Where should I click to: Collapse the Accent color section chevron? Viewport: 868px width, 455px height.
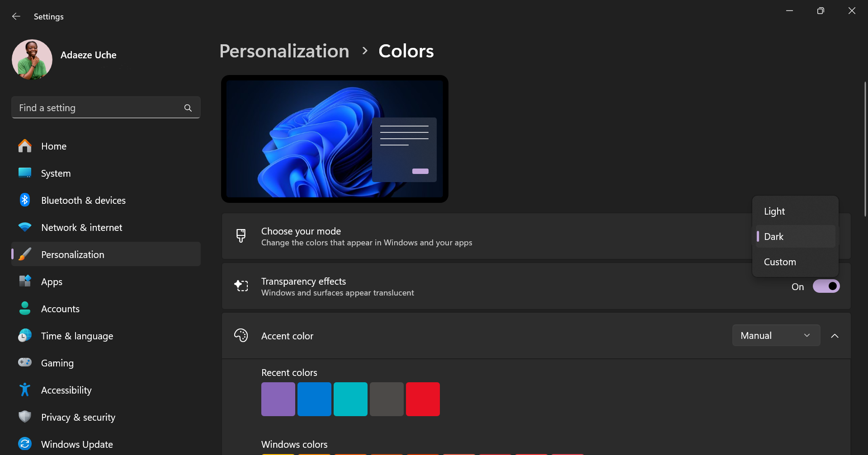click(835, 336)
